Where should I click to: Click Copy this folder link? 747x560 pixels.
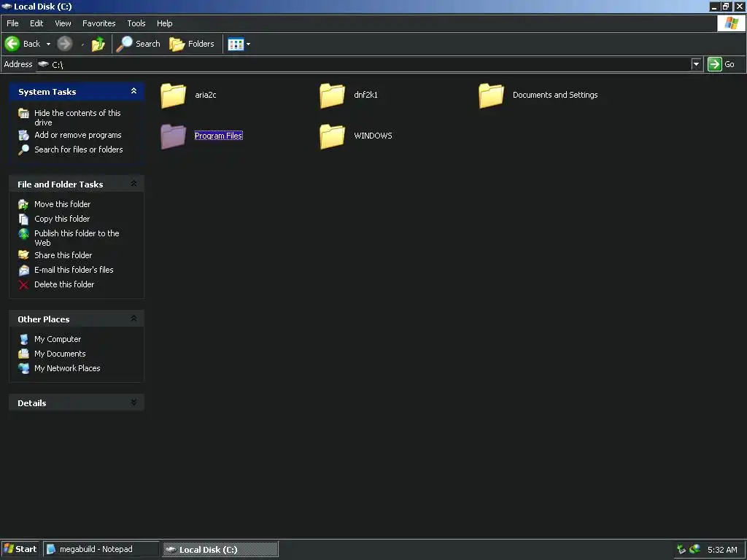[x=62, y=219]
